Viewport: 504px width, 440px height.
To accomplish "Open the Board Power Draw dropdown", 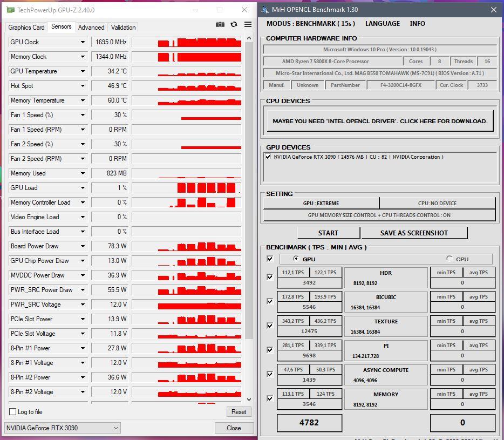I will tap(83, 246).
